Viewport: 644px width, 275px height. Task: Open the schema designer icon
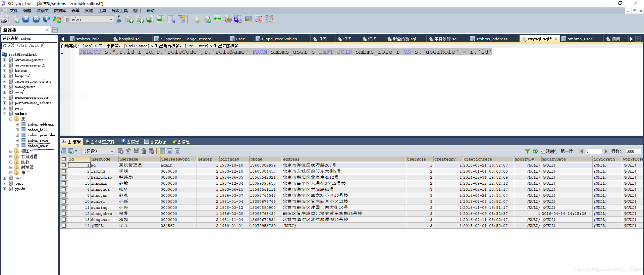pos(269,19)
